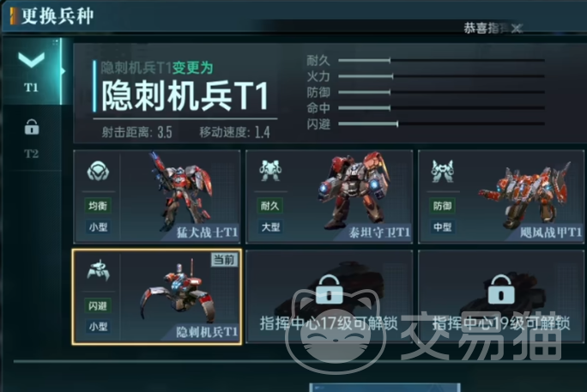This screenshot has width=587, height=392.
Task: Click the 闪避 stat bar
Action: point(441,124)
